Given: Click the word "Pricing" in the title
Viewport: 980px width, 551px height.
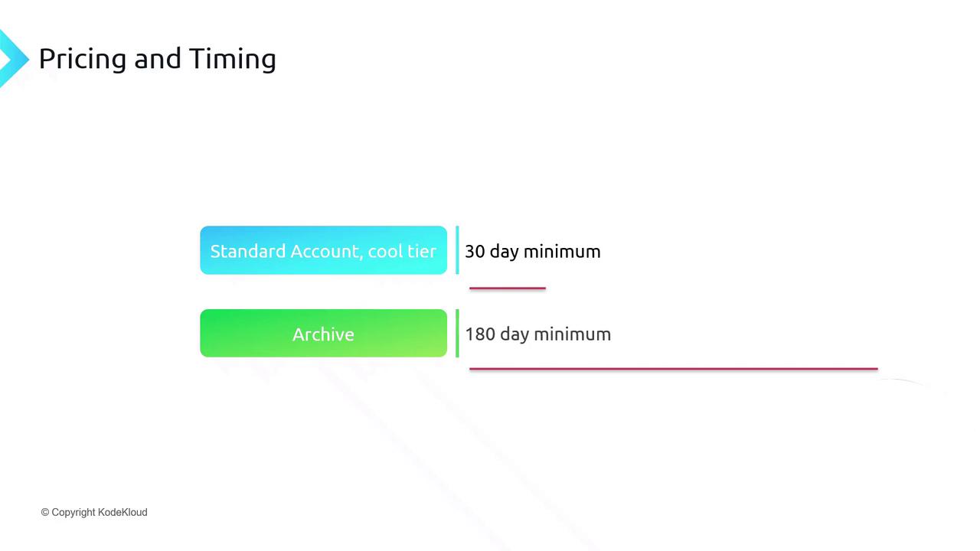Looking at the screenshot, I should tap(82, 59).
